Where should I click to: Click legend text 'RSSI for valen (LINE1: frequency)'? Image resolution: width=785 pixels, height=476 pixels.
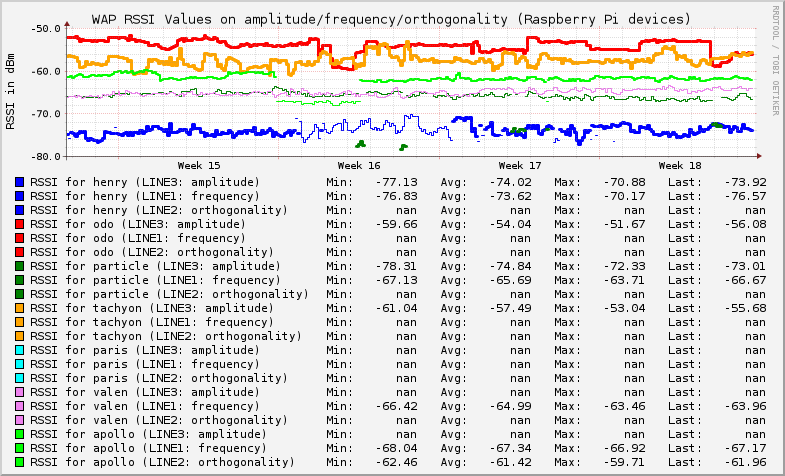coord(145,406)
